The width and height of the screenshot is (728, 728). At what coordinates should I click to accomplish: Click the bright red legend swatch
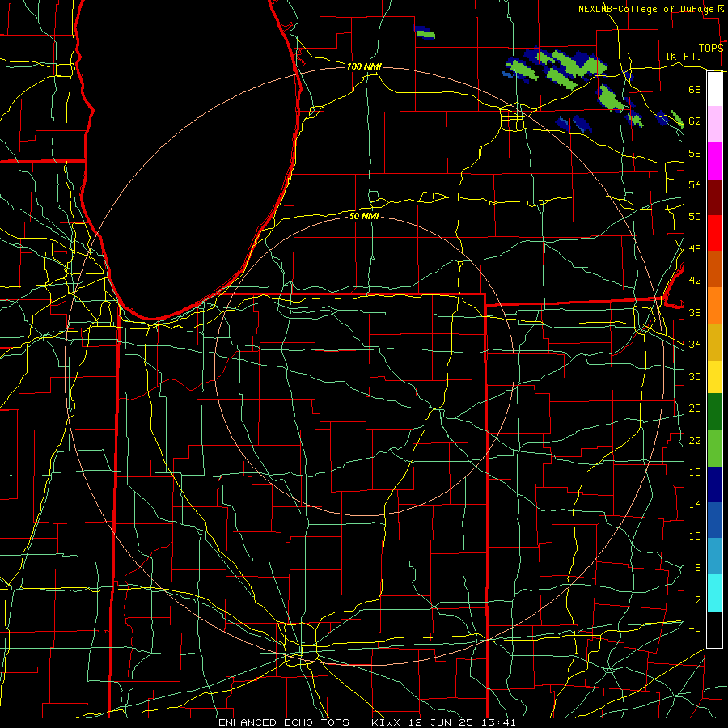coord(714,233)
